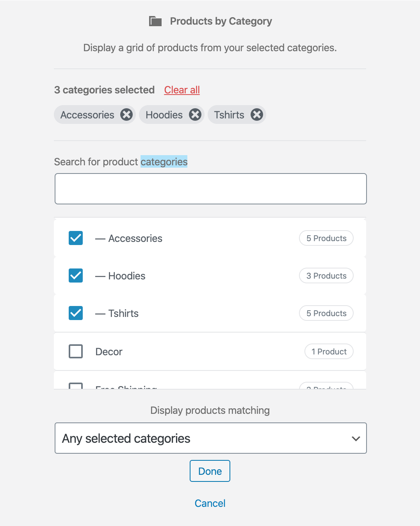Viewport: 420px width, 526px height.
Task: Remove the Tshirts tag with its X icon
Action: click(256, 115)
